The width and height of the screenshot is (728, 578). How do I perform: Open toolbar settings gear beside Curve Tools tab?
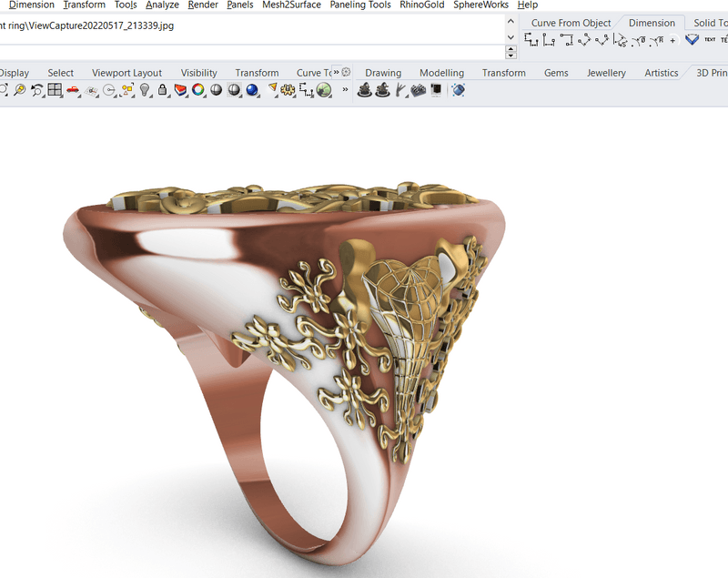coord(346,72)
